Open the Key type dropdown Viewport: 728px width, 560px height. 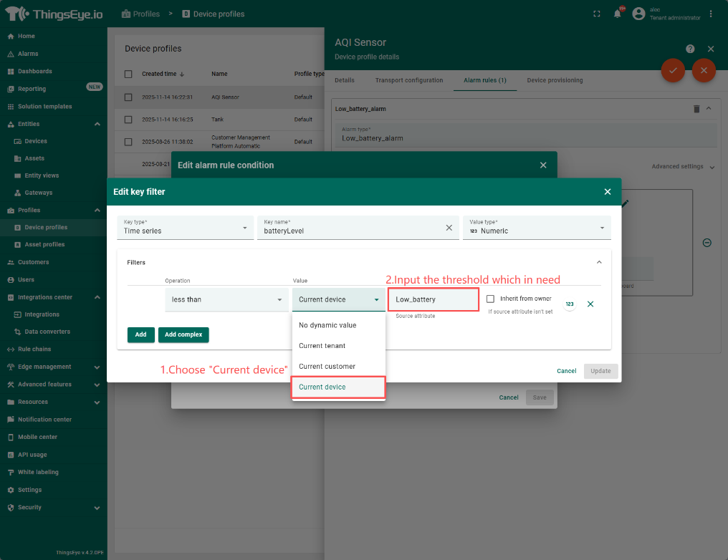tap(185, 228)
